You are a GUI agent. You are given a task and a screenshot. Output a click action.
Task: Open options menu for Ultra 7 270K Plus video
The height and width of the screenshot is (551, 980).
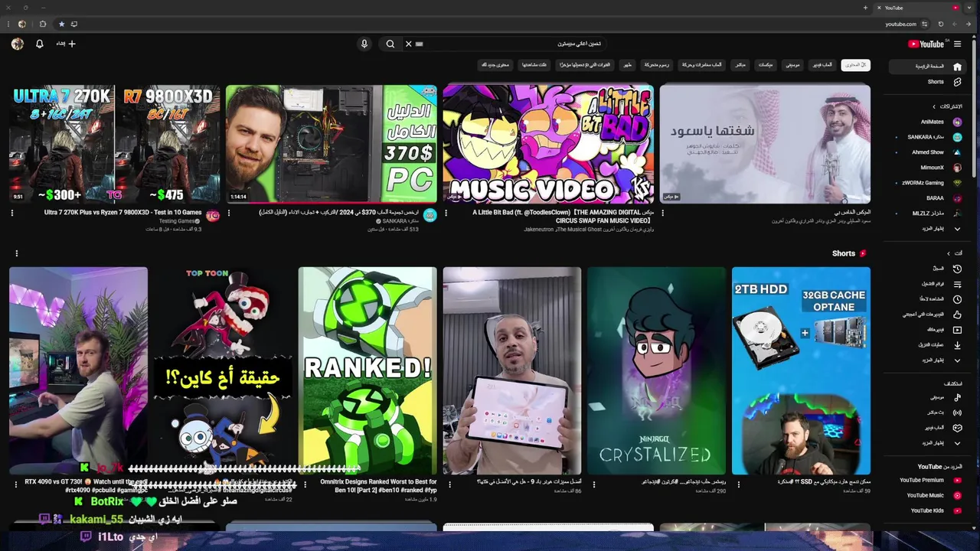pos(12,213)
